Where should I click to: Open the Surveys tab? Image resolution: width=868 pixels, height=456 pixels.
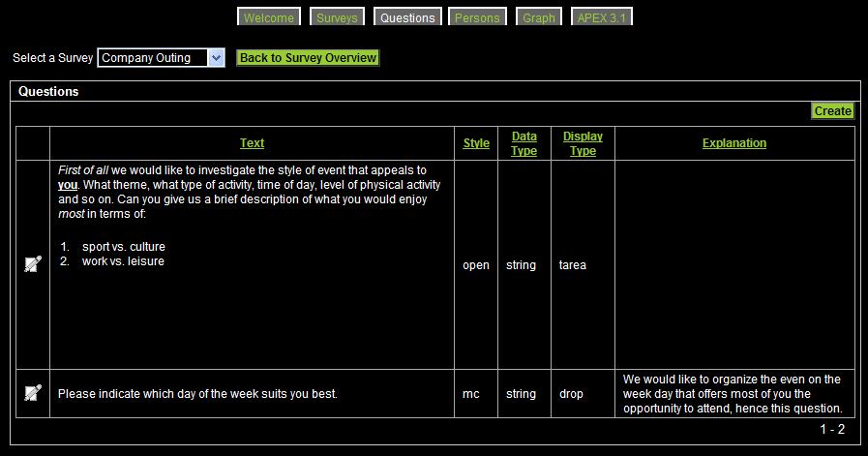pos(337,17)
